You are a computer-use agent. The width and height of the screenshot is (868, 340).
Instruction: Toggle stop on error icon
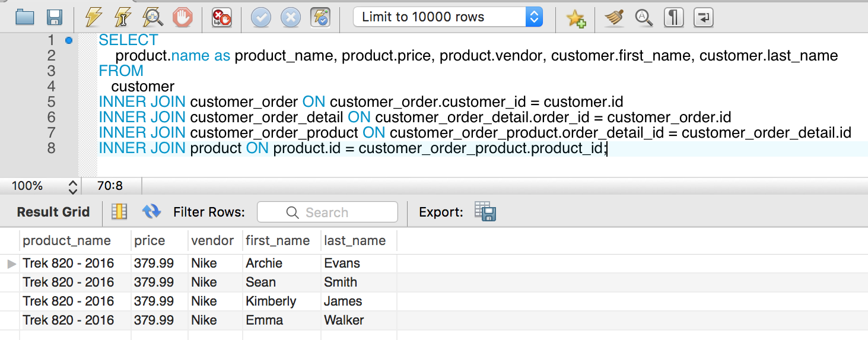tap(222, 17)
